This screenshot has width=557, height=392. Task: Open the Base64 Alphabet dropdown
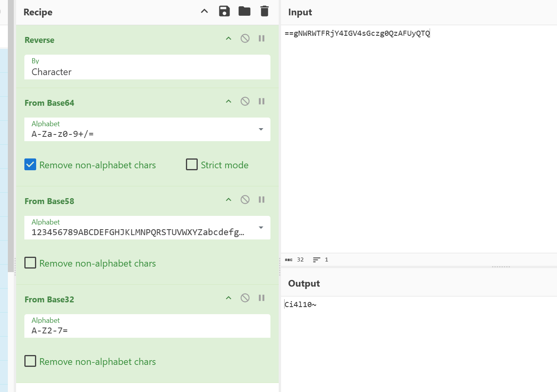click(261, 129)
